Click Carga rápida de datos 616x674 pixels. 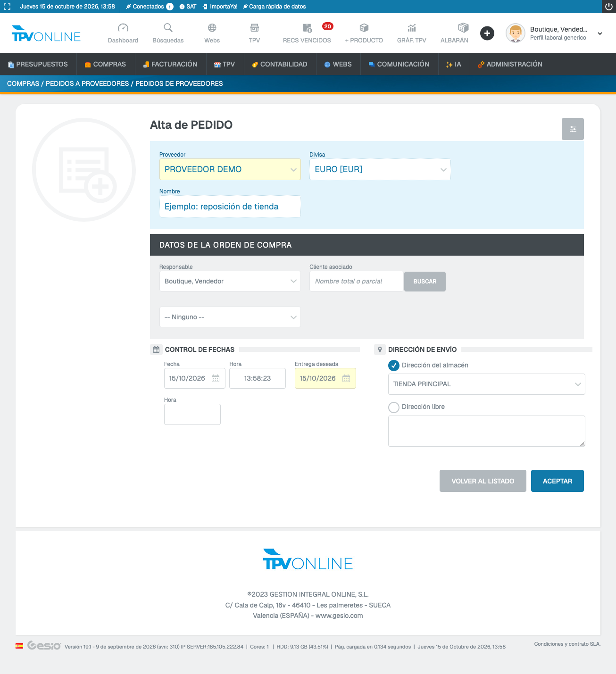[x=274, y=7]
